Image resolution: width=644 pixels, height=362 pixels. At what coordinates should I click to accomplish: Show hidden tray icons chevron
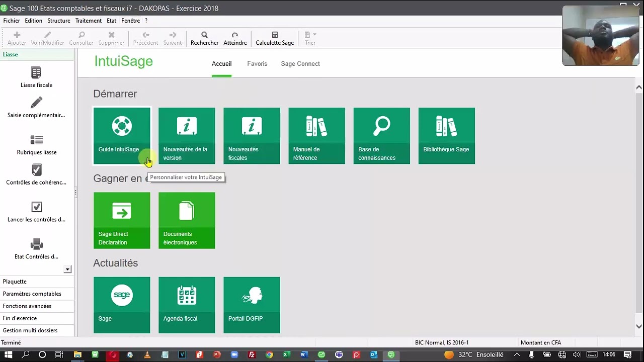(x=516, y=354)
